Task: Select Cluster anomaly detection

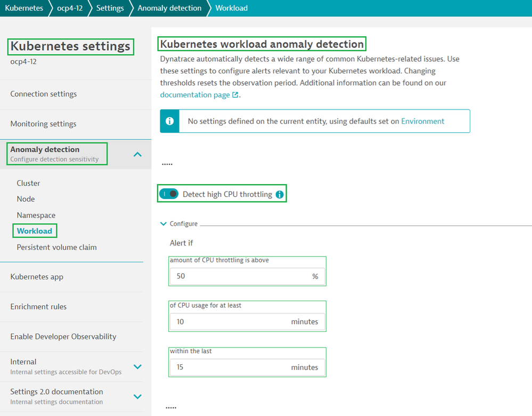Action: (29, 183)
